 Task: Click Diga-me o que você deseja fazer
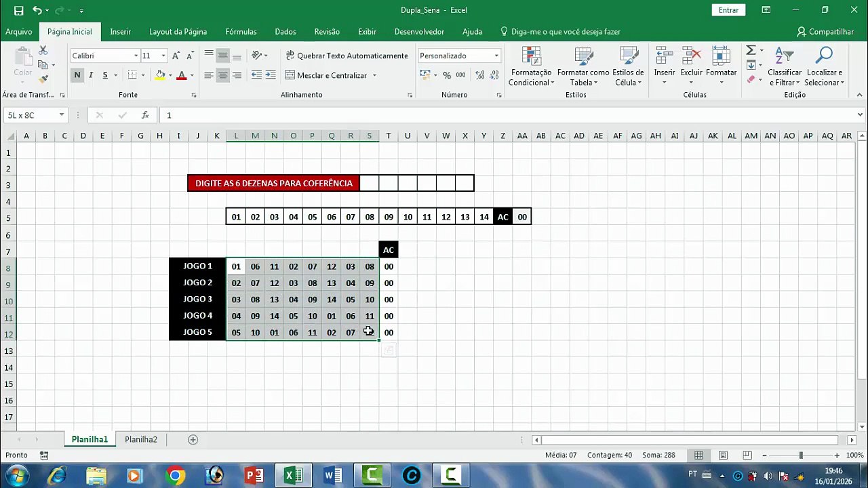(x=560, y=32)
